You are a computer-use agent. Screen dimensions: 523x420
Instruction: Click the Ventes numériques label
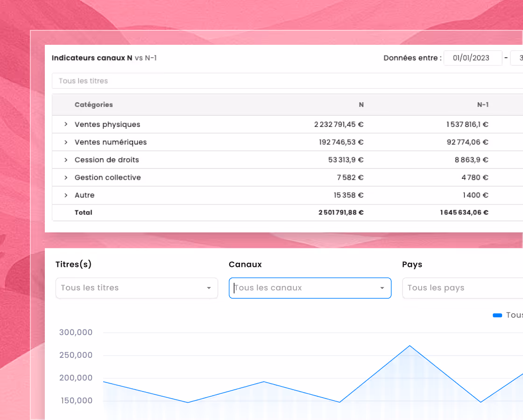point(111,142)
